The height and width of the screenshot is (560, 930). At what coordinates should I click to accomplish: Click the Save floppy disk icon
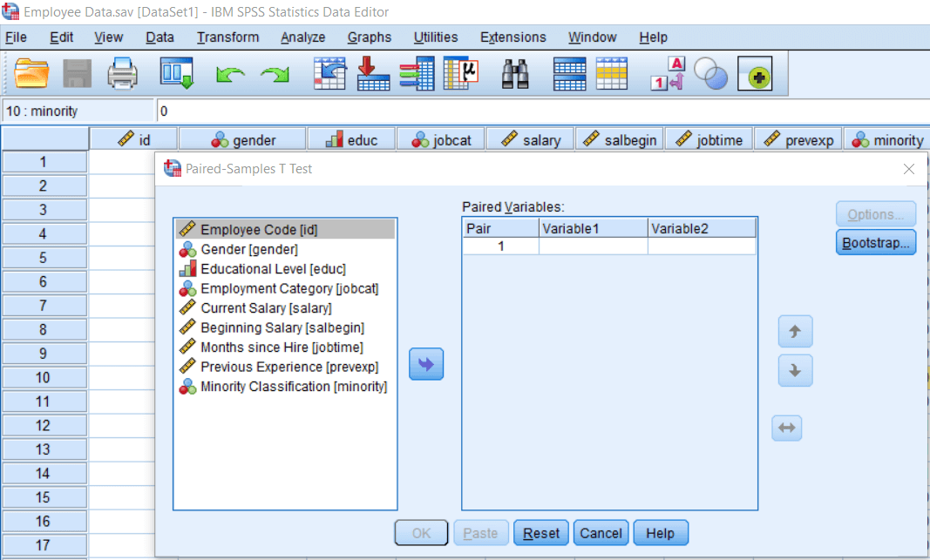click(x=77, y=73)
